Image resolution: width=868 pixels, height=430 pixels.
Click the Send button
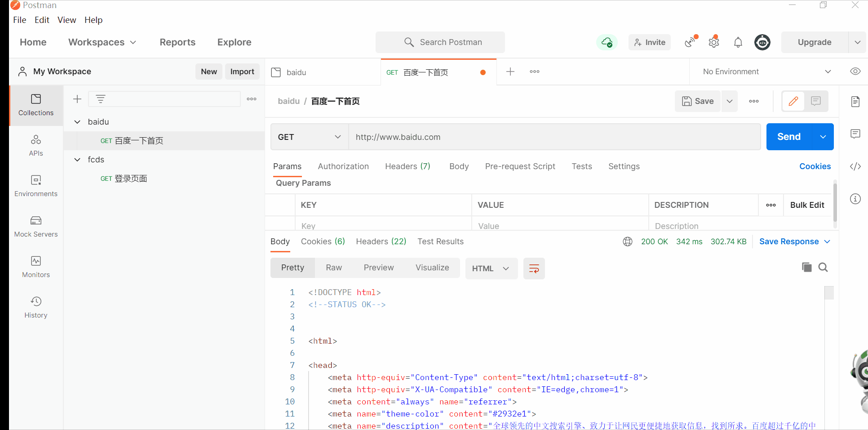pos(789,137)
